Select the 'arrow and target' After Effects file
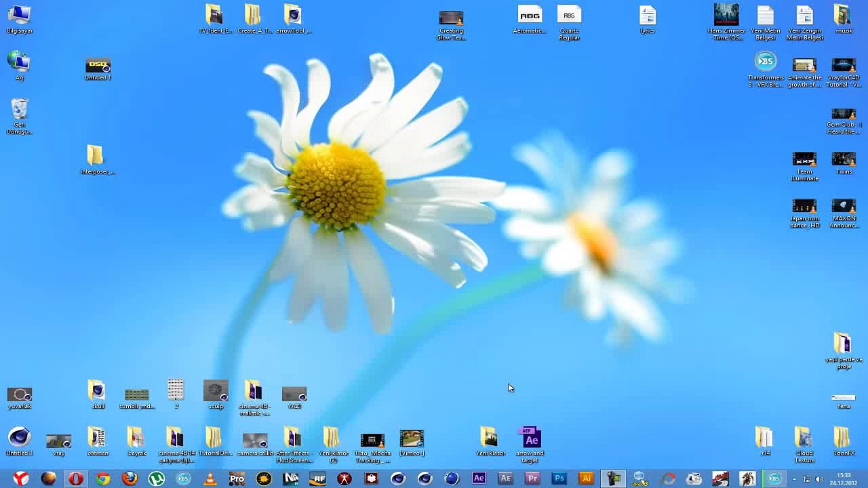Viewport: 868px width, 488px height. [x=530, y=438]
